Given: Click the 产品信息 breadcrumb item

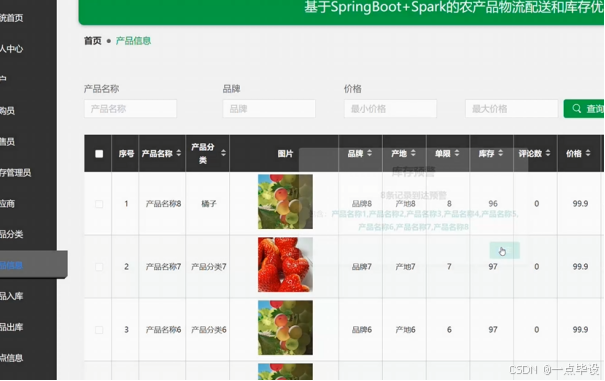Looking at the screenshot, I should [133, 41].
